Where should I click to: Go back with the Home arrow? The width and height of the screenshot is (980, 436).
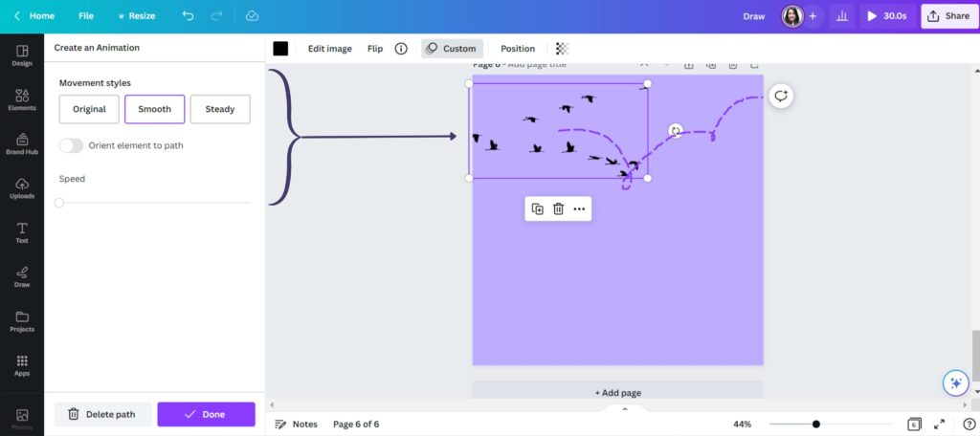point(17,15)
